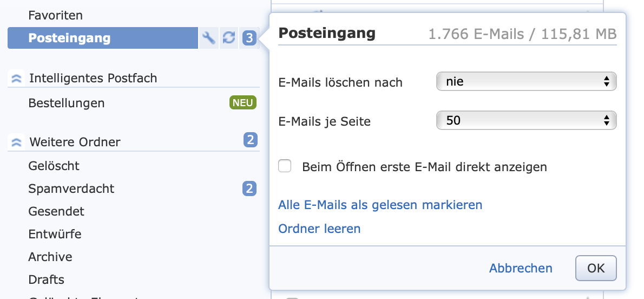The height and width of the screenshot is (299, 644).
Task: Open the Entwürfe folder
Action: tap(55, 234)
